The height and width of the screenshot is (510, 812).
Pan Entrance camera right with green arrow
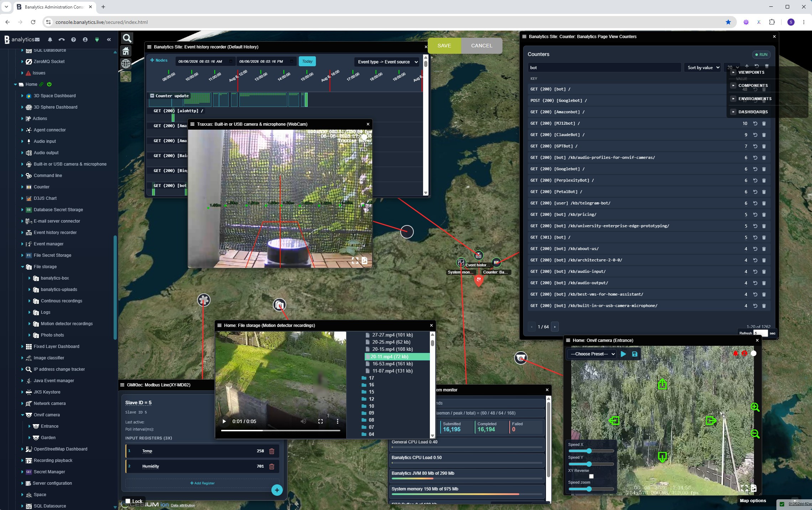pyautogui.click(x=711, y=421)
